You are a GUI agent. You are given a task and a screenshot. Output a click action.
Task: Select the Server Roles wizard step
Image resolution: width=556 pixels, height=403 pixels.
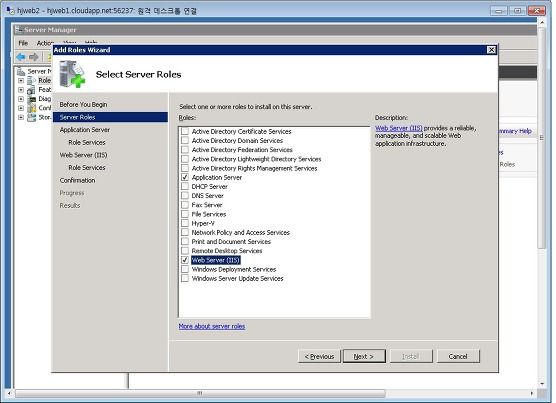110,117
